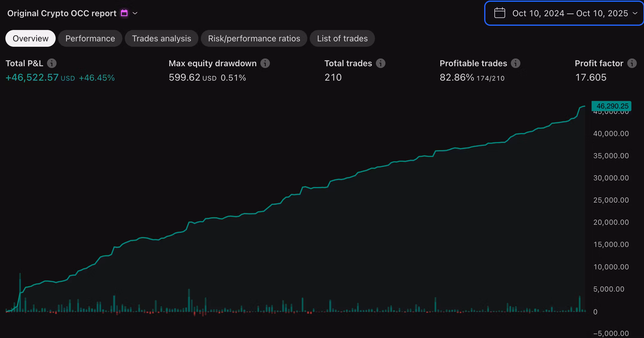The image size is (644, 338).
Task: Click the Profitable trades info icon
Action: pyautogui.click(x=515, y=63)
